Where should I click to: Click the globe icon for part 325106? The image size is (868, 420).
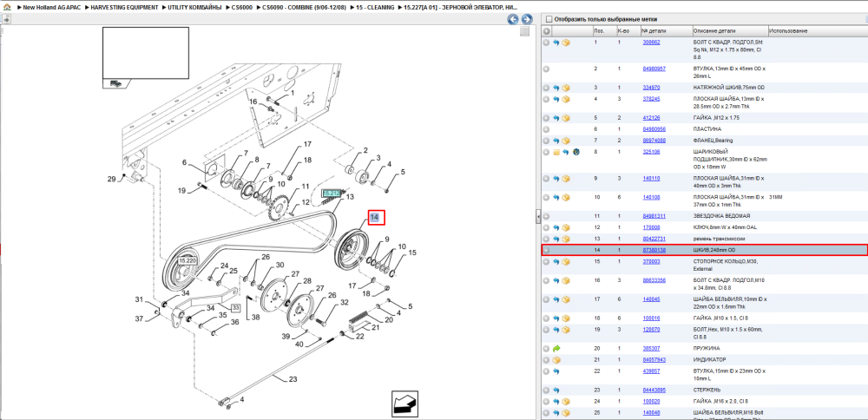tap(575, 152)
